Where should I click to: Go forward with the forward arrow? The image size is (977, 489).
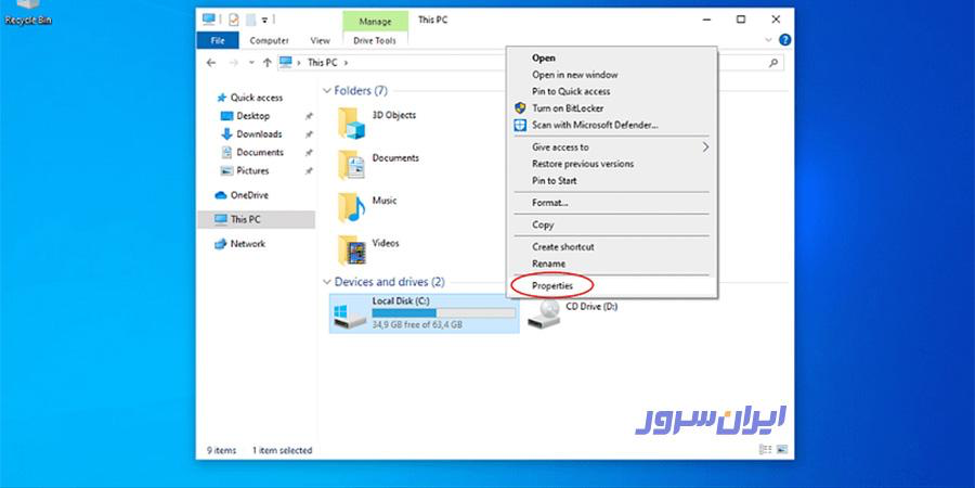tap(234, 63)
